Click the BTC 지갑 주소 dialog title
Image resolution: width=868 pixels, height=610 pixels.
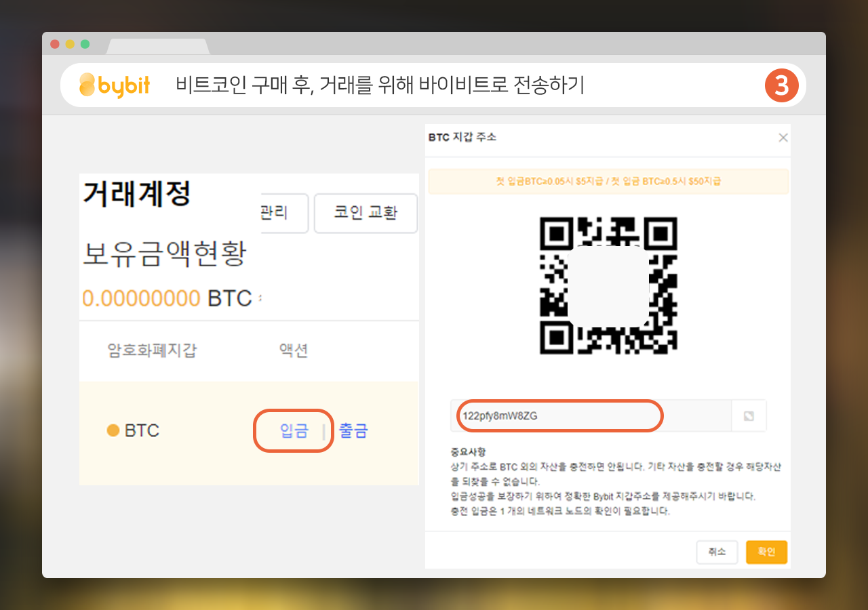[x=462, y=137]
